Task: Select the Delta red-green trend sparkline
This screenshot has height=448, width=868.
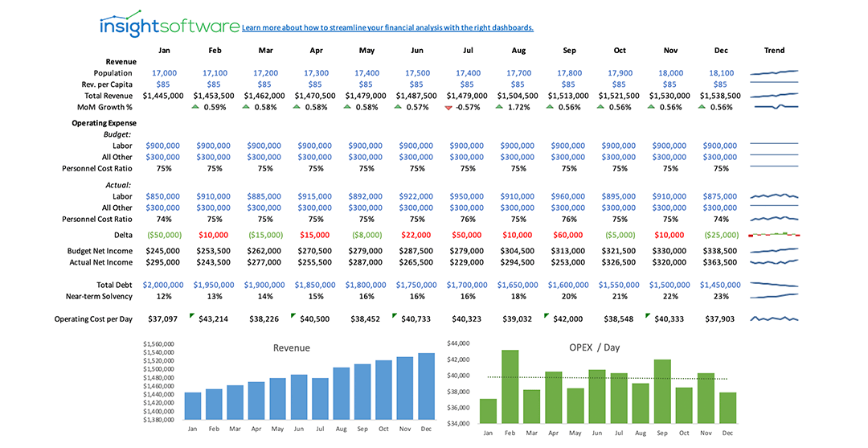Action: coord(774,235)
